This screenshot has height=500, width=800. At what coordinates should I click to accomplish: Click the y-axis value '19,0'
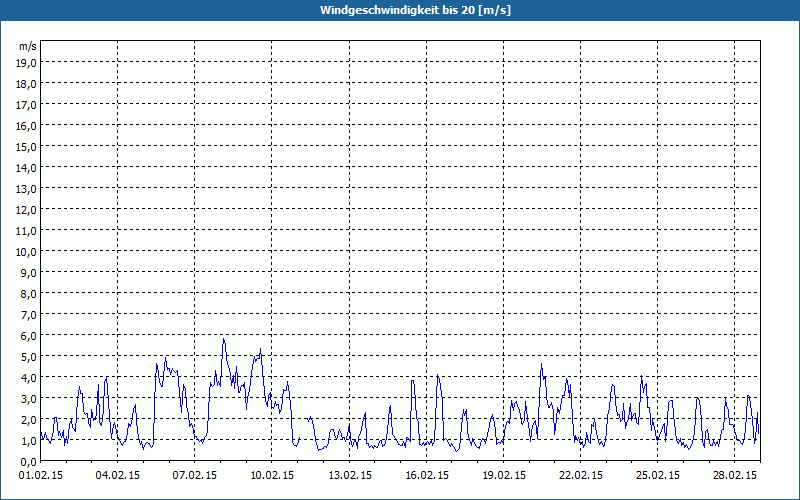(x=27, y=62)
